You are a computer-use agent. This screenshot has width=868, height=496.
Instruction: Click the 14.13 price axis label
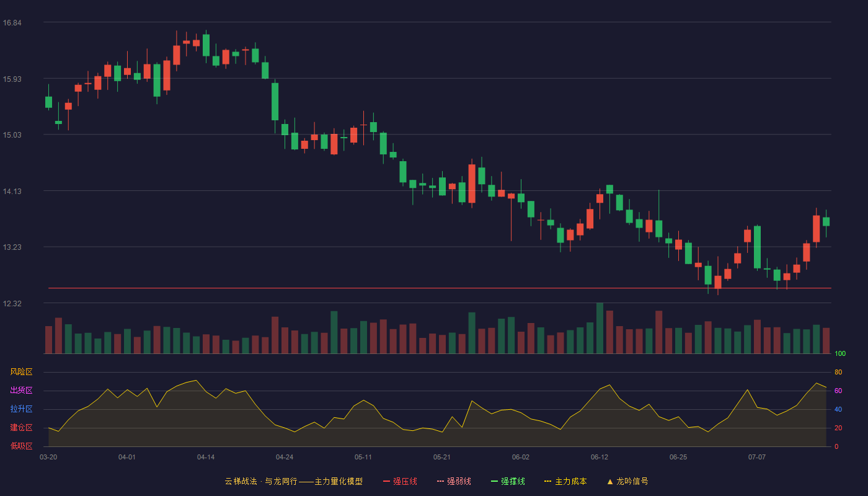click(12, 191)
